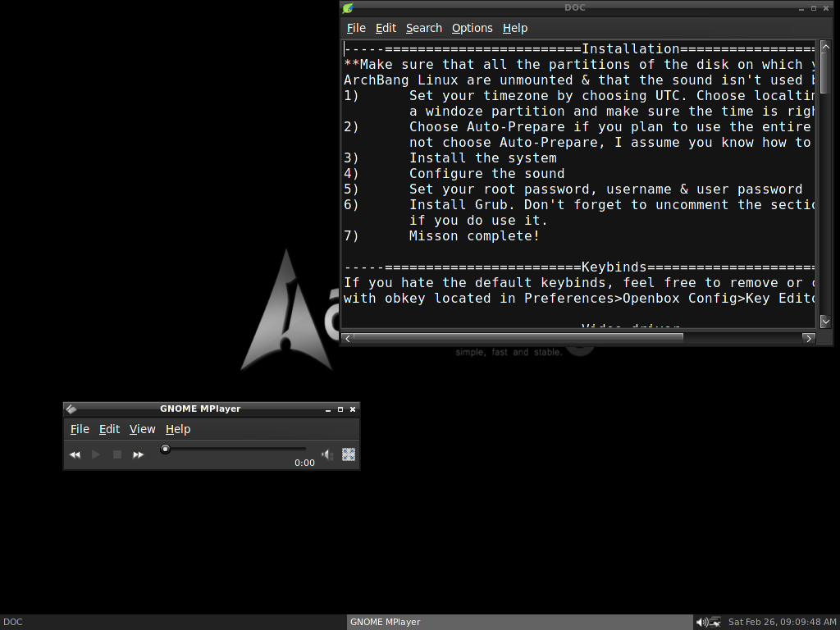This screenshot has height=630, width=840.
Task: Click the horizontal scrollbar thumb in DOC editor
Action: tap(518, 337)
